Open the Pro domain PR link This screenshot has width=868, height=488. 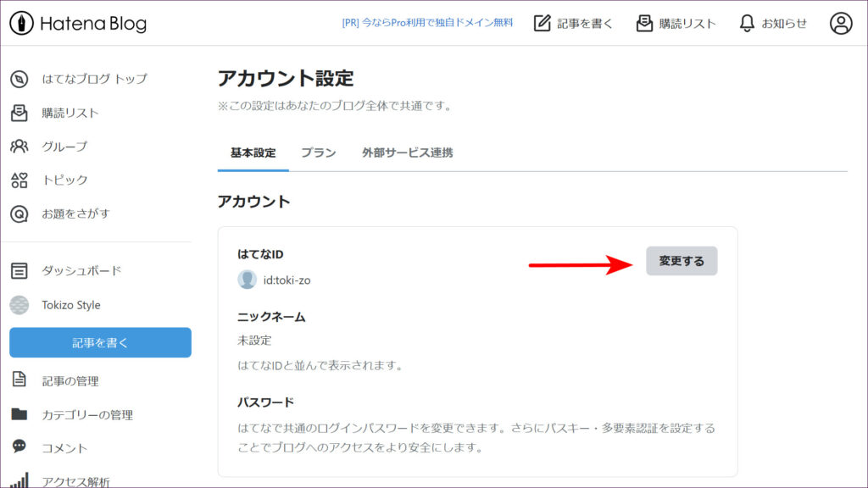click(x=427, y=23)
